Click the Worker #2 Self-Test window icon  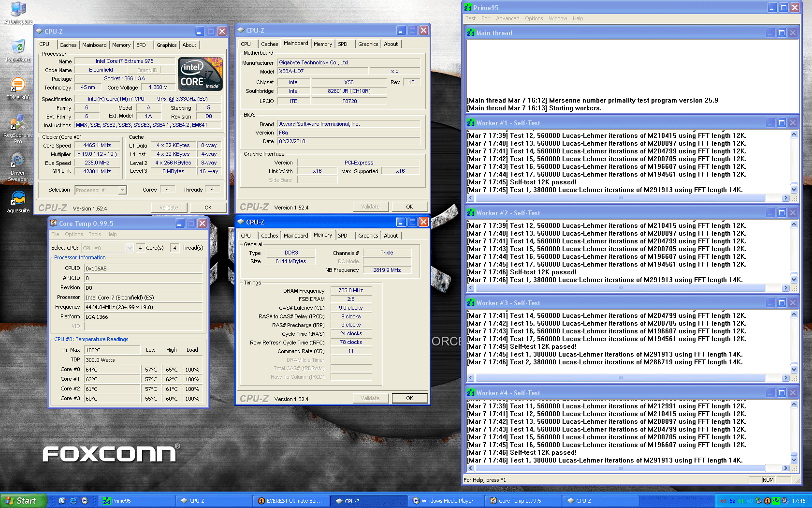471,213
